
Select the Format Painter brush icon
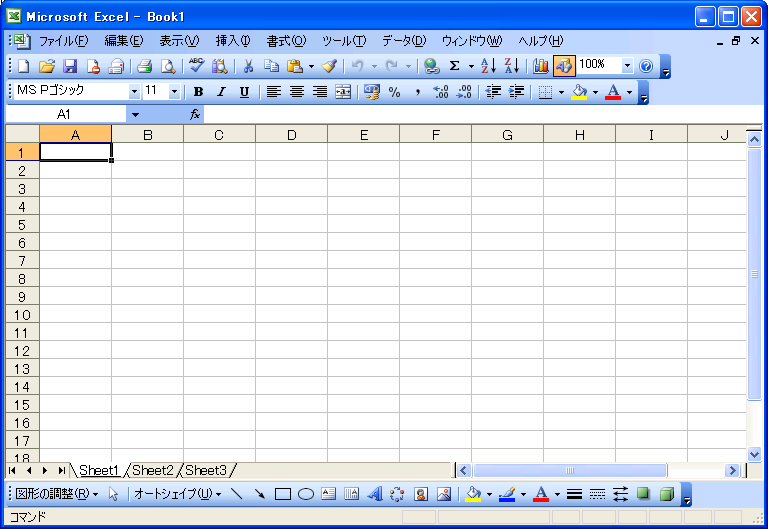click(x=330, y=66)
